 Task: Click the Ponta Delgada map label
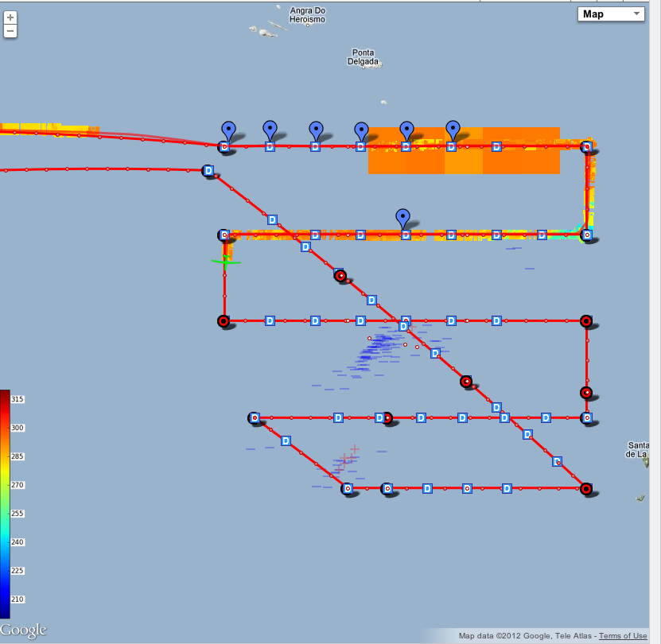click(x=362, y=58)
